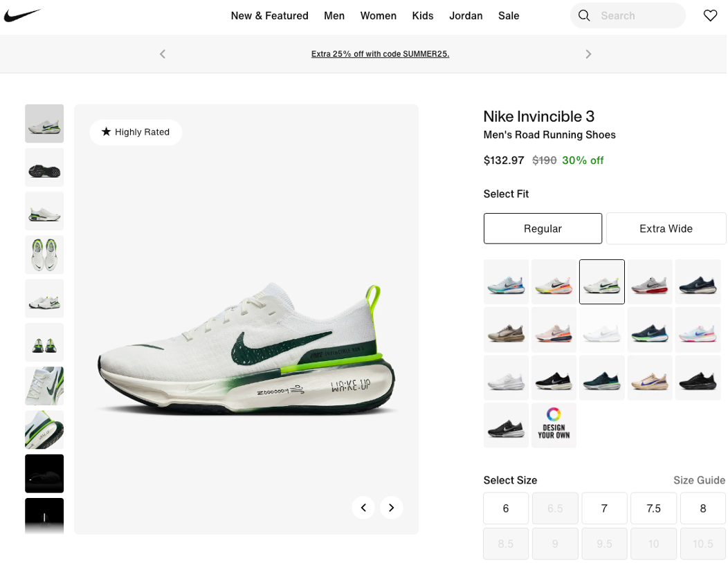Image resolution: width=728 pixels, height=563 pixels.
Task: Open the Size Guide link
Action: pyautogui.click(x=699, y=480)
